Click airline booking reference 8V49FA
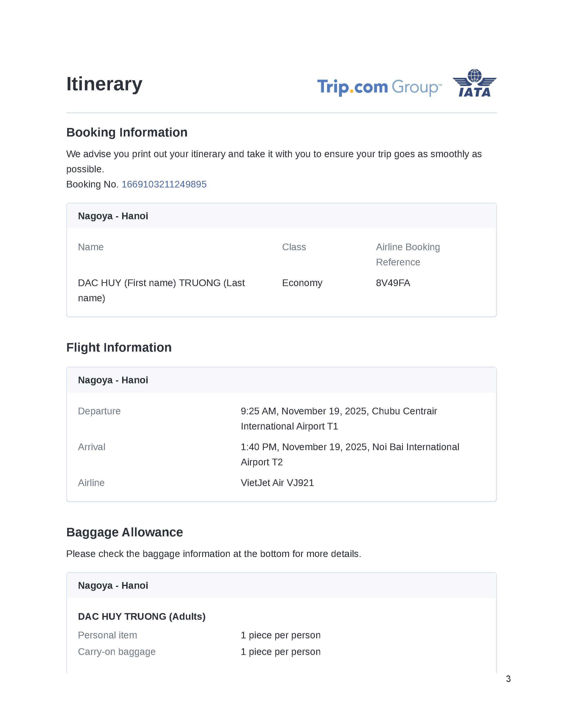563x728 pixels. click(x=393, y=283)
